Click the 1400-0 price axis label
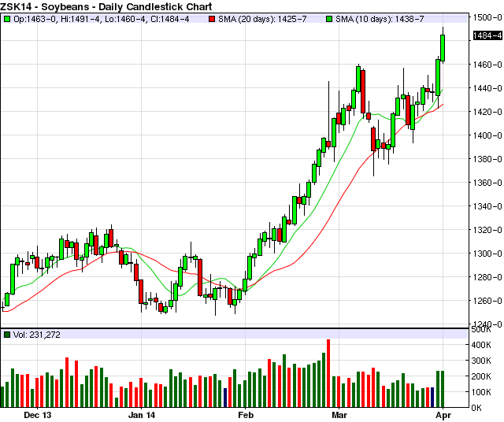Viewport: 504px width, 422px height. [487, 135]
